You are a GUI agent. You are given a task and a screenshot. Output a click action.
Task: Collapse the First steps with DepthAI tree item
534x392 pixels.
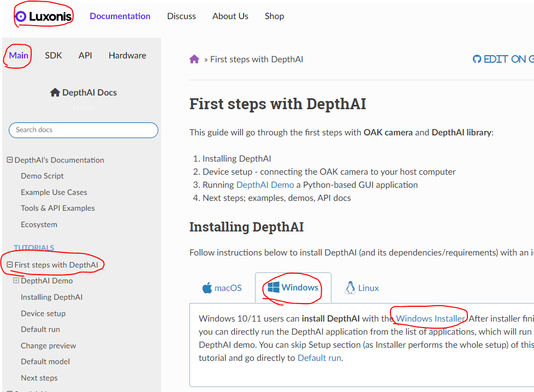coord(10,265)
